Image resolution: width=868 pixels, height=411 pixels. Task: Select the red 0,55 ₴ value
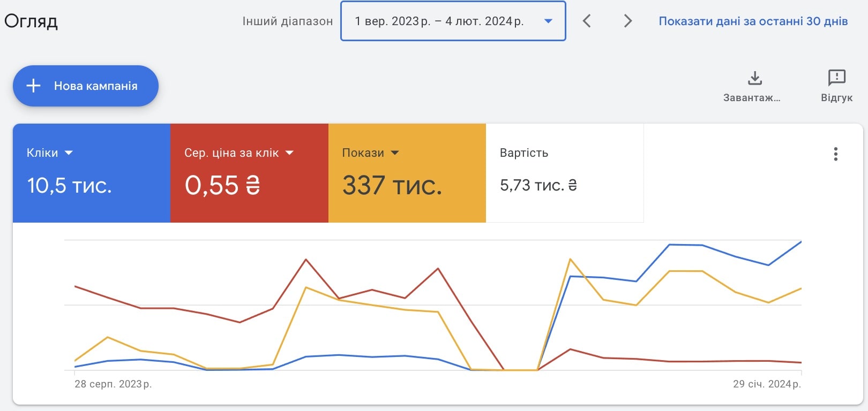tap(222, 186)
